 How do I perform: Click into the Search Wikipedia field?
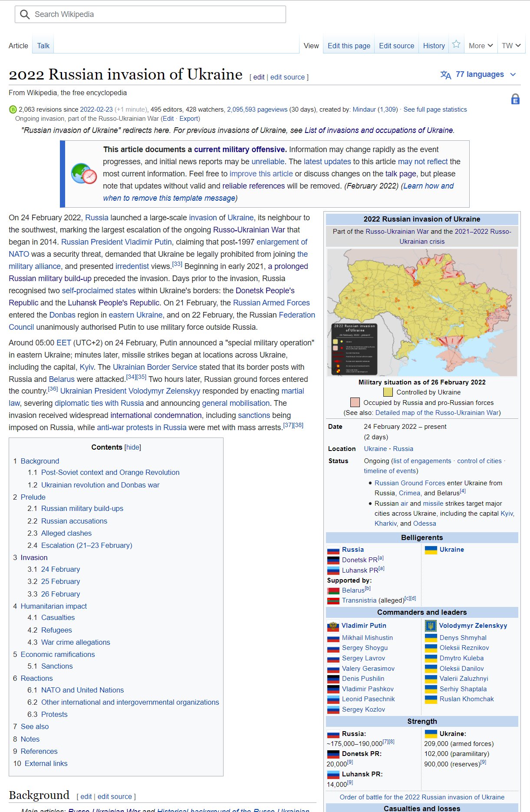coord(150,14)
